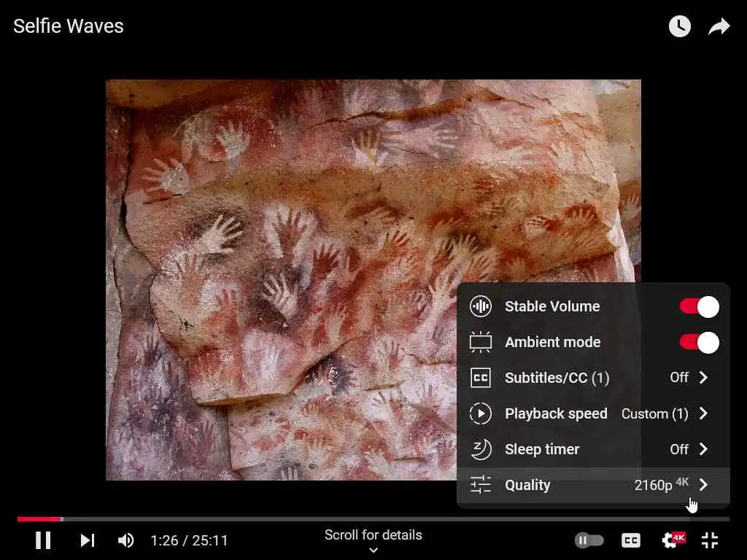Mute the video volume
The image size is (747, 560).
pos(125,540)
